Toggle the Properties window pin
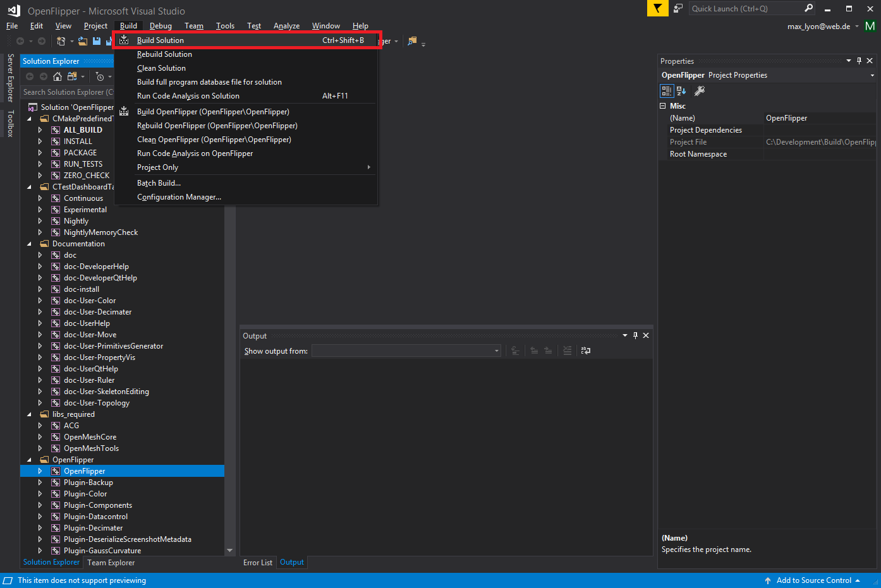The width and height of the screenshot is (881, 588). coord(858,61)
